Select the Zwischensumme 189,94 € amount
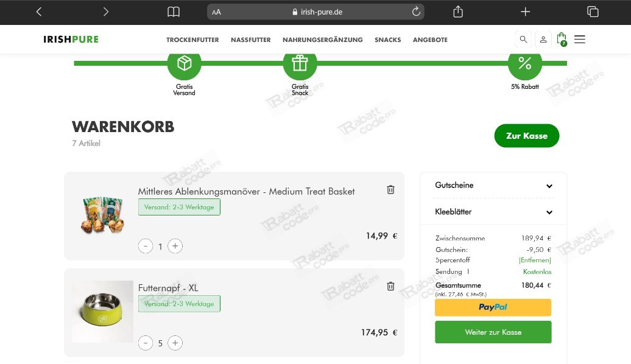This screenshot has height=364, width=631. 536,238
